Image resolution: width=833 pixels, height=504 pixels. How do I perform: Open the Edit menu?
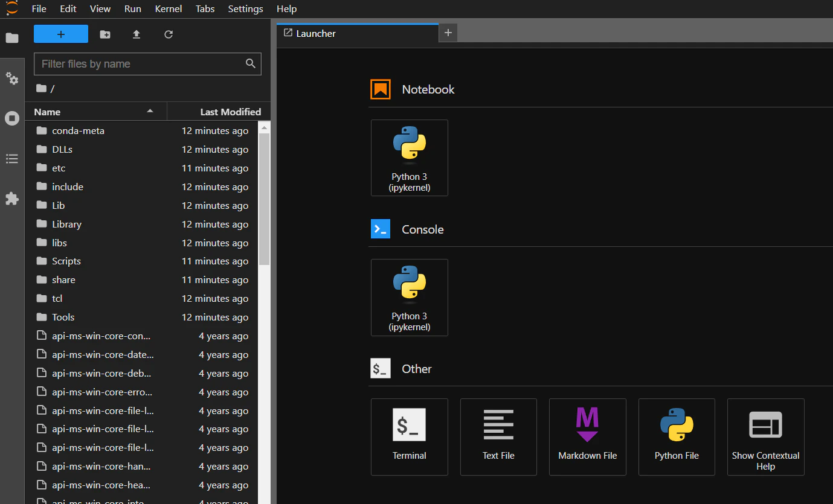68,9
